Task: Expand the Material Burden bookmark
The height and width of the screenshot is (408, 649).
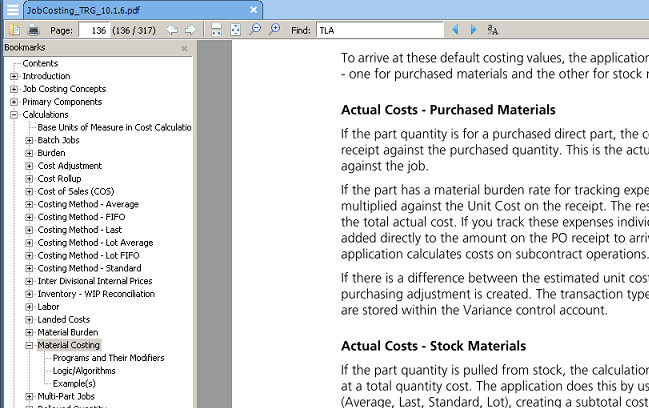Action: coord(29,333)
